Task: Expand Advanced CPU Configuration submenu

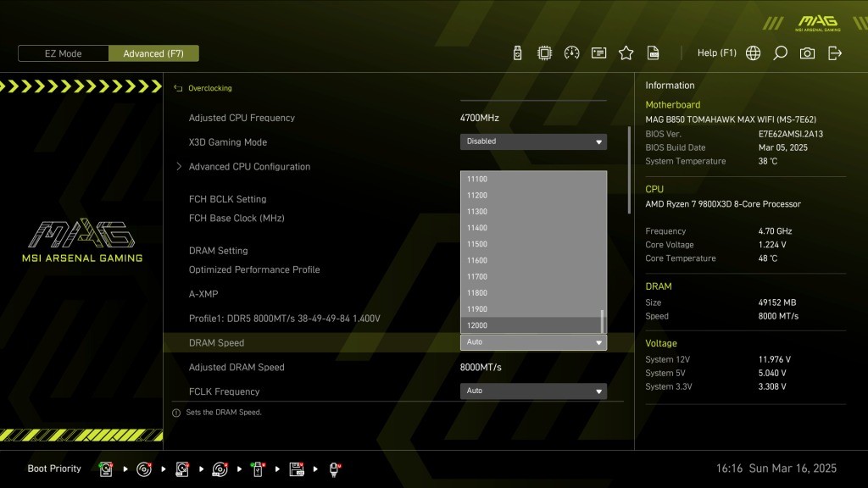Action: pos(249,167)
